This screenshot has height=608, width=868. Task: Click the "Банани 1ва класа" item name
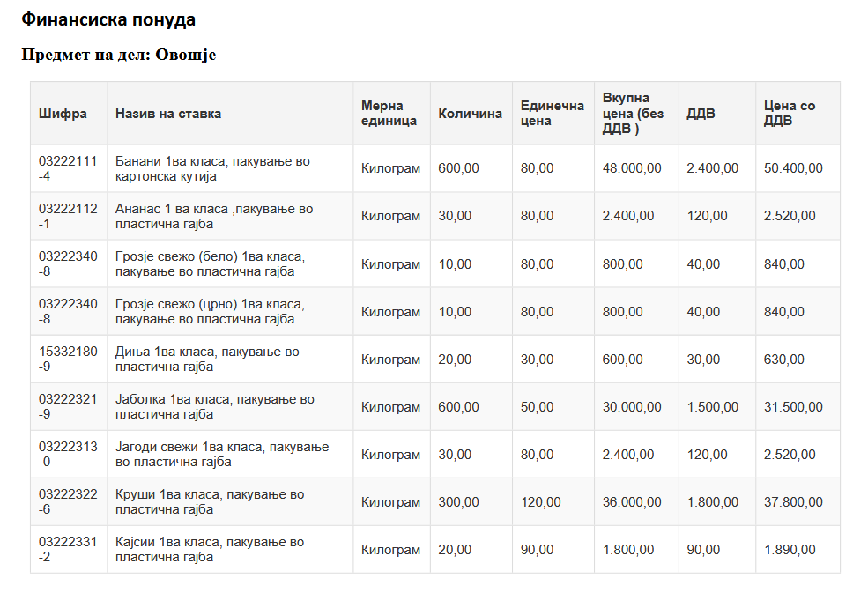click(x=212, y=168)
